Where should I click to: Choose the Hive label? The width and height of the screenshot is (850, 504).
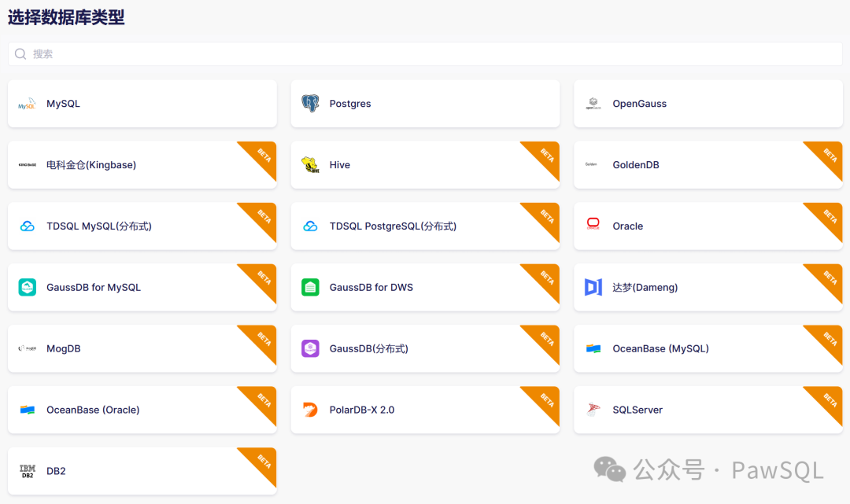tap(340, 164)
